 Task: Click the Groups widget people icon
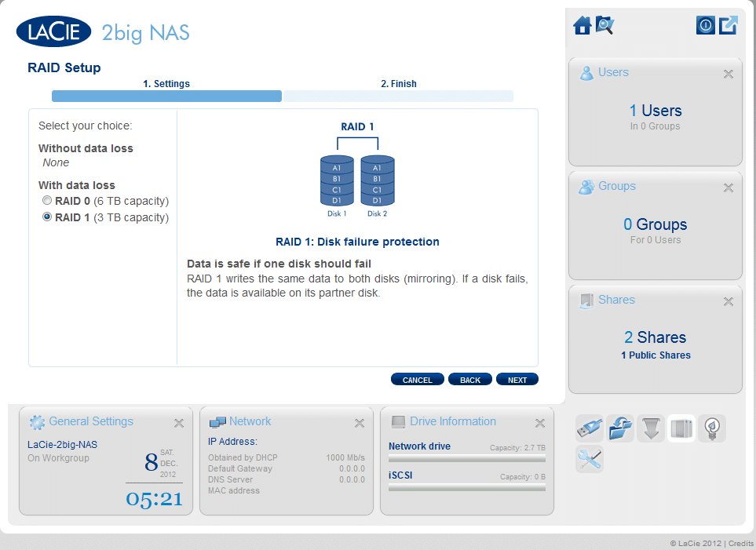[x=586, y=187]
